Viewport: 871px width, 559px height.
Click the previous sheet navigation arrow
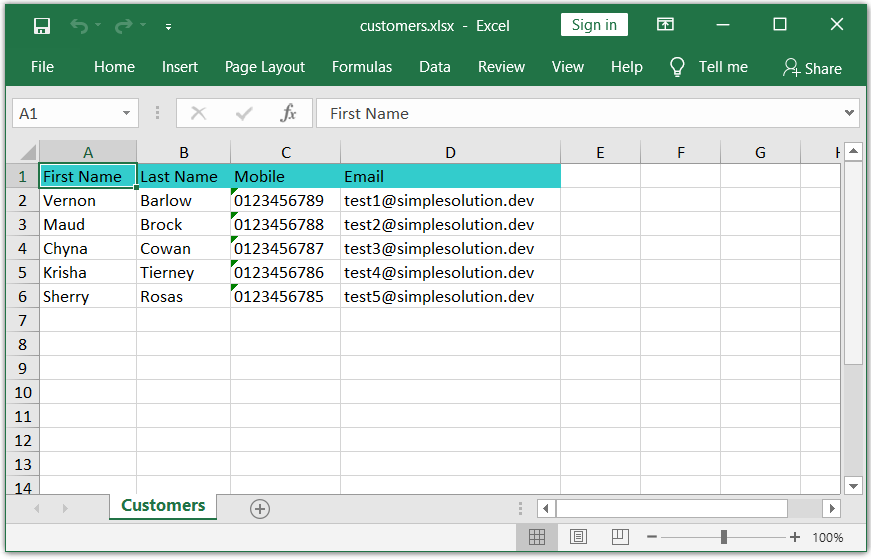pyautogui.click(x=37, y=508)
